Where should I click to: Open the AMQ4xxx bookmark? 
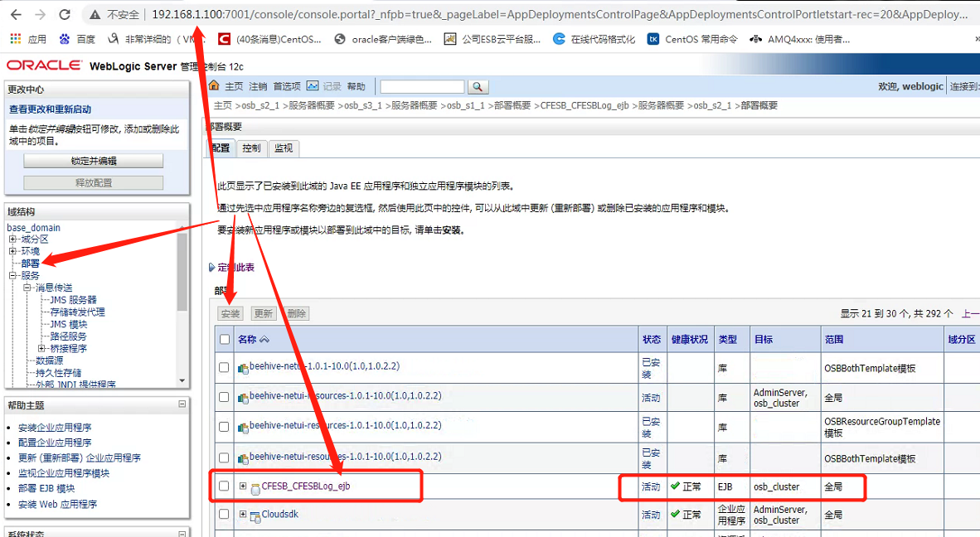click(x=800, y=39)
